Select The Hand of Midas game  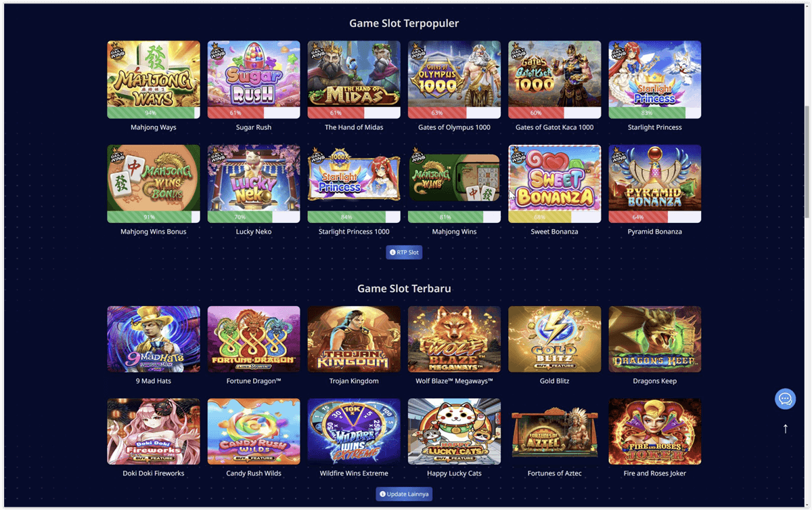[354, 74]
